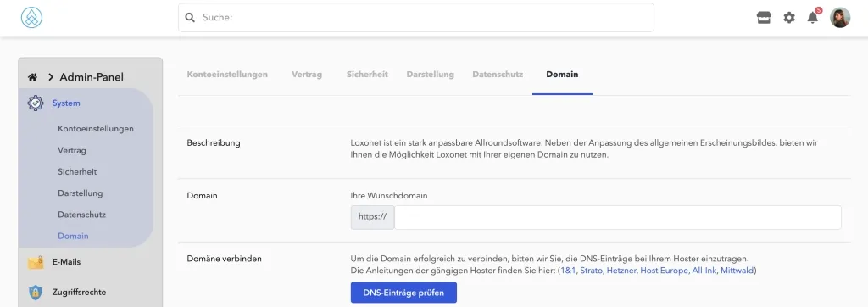This screenshot has width=868, height=307.
Task: Click the Admin-Panel breadcrumb title
Action: pyautogui.click(x=92, y=77)
